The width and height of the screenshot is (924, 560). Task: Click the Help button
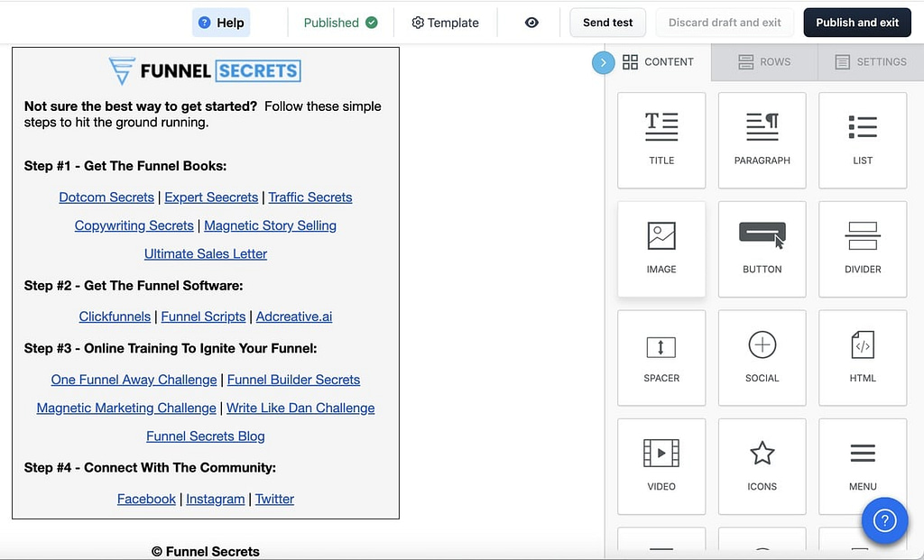click(x=221, y=23)
